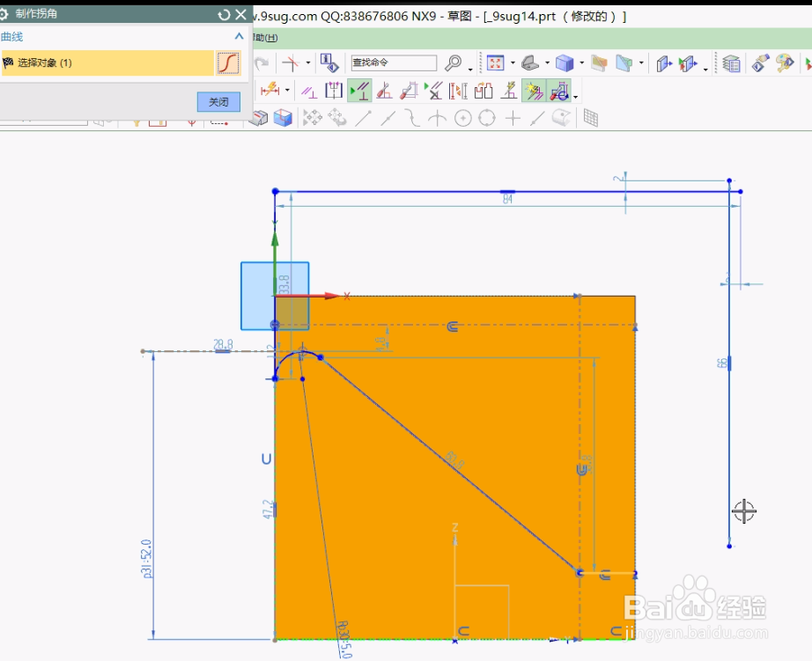Open dropdown after the box-arrow icons
Viewport: 812px width, 661px height.
pos(705,69)
